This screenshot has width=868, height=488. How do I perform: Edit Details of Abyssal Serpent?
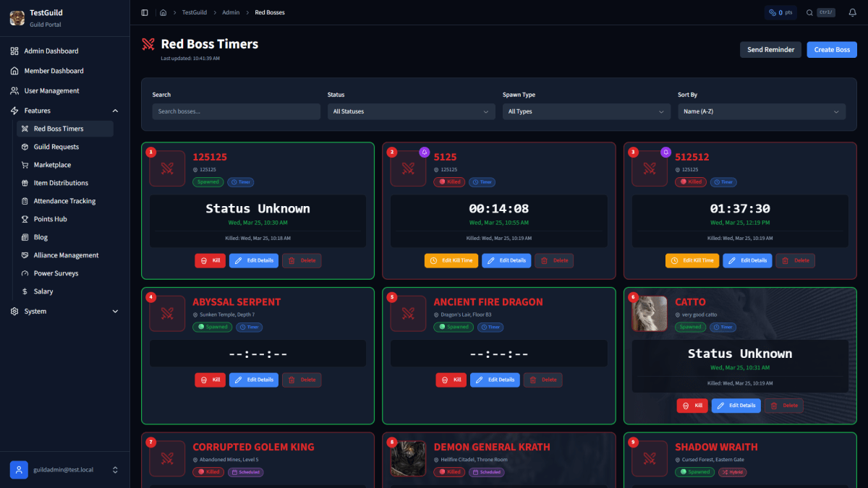tap(253, 380)
